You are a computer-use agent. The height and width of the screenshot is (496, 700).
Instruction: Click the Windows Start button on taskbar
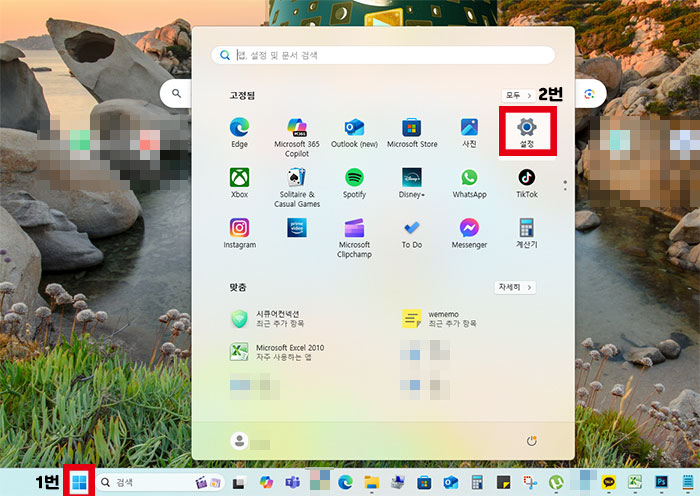pyautogui.click(x=79, y=482)
